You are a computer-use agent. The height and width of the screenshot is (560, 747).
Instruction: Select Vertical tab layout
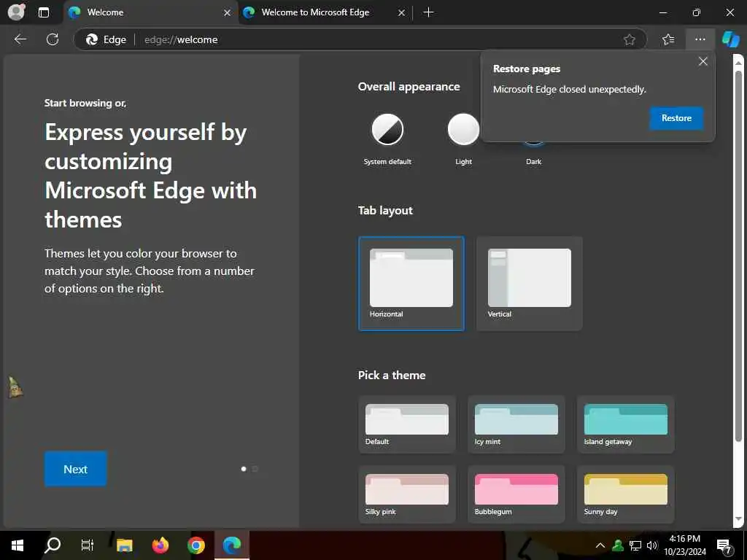click(530, 284)
